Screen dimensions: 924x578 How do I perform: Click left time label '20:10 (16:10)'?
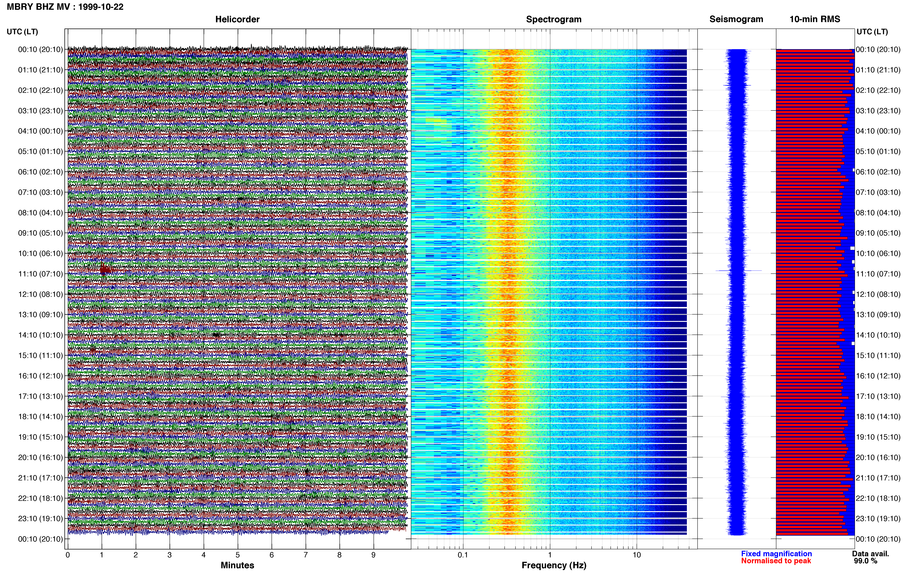(x=41, y=457)
